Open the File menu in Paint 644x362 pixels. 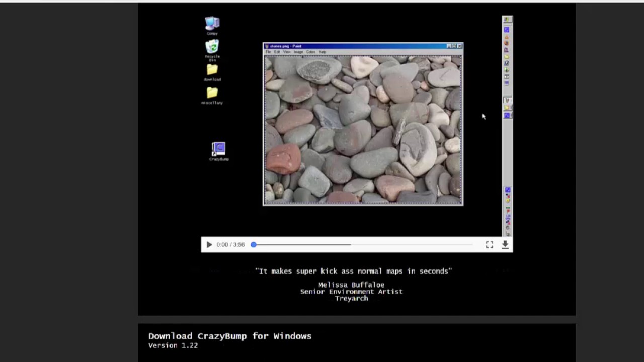click(268, 52)
